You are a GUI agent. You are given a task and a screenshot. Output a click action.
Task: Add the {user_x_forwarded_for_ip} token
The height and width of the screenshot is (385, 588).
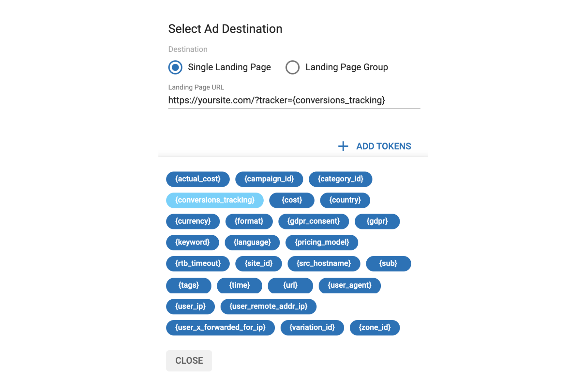[x=220, y=327]
